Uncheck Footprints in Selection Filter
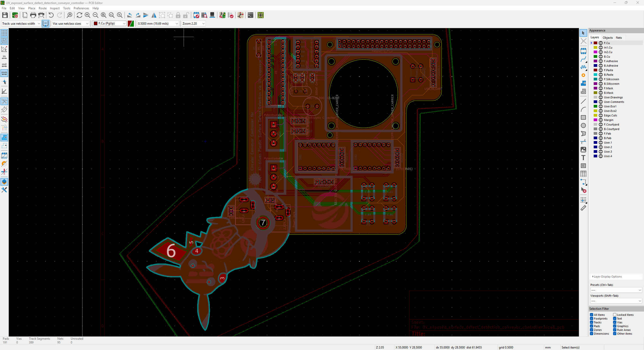Viewport: 644px width, 350px height. point(591,319)
